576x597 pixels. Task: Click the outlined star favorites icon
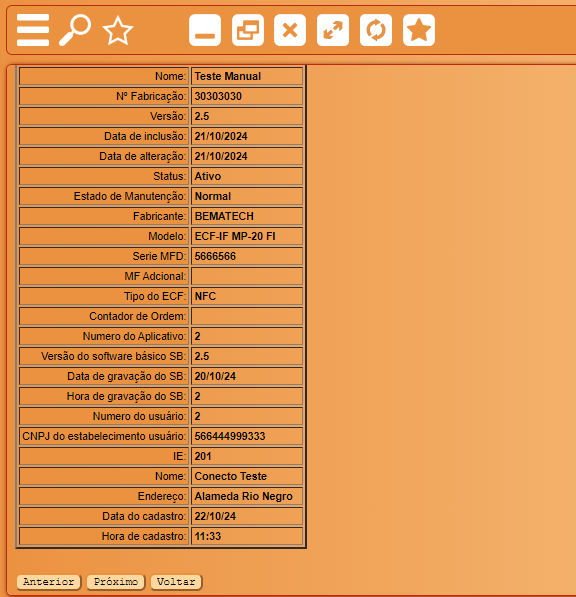coord(118,30)
